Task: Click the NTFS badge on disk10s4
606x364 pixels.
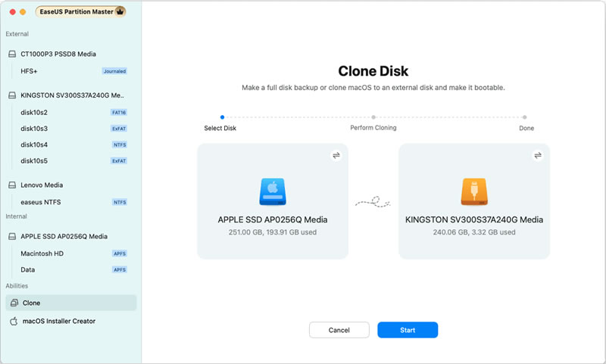Action: (120, 145)
